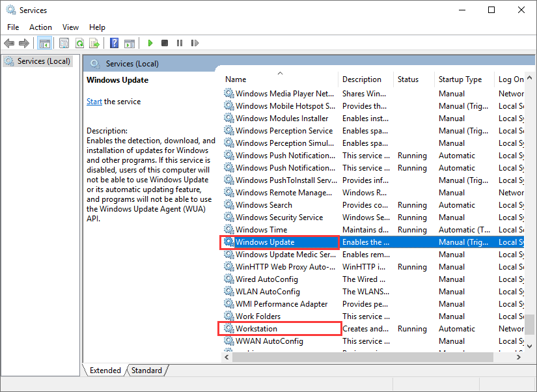Select Windows Remote Manage... row
537x392 pixels.
point(374,192)
